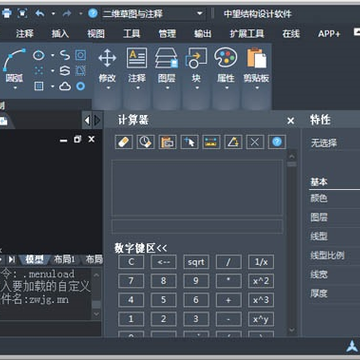Measure distance between two points icon
The image size is (360, 360).
click(211, 142)
